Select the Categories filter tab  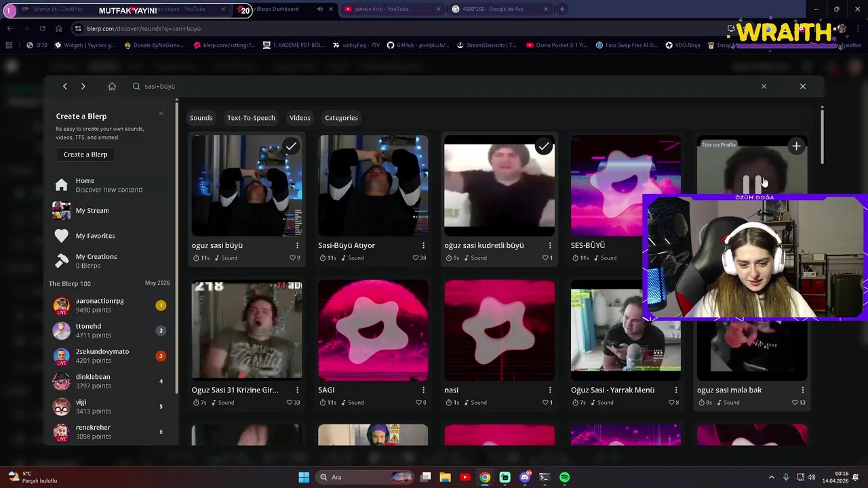click(x=341, y=118)
